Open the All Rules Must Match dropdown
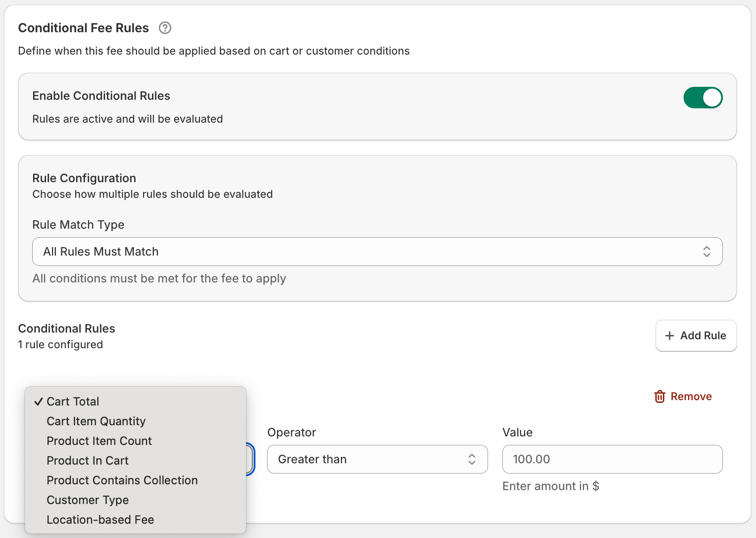 377,252
